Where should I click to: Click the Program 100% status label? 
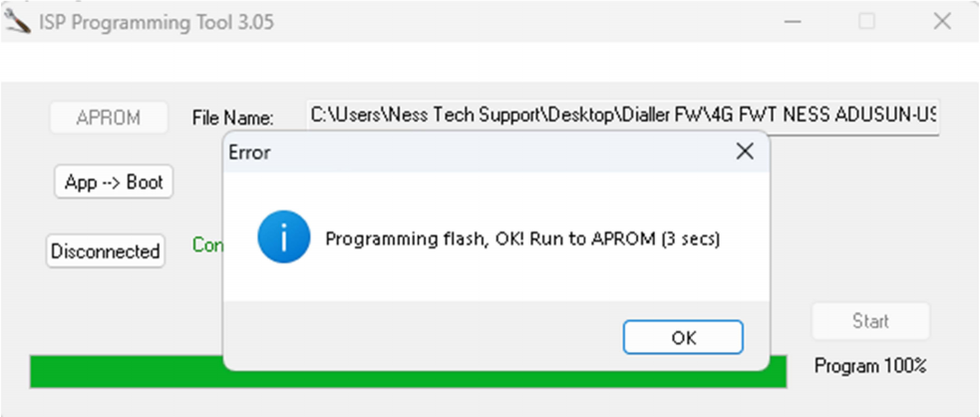click(870, 366)
